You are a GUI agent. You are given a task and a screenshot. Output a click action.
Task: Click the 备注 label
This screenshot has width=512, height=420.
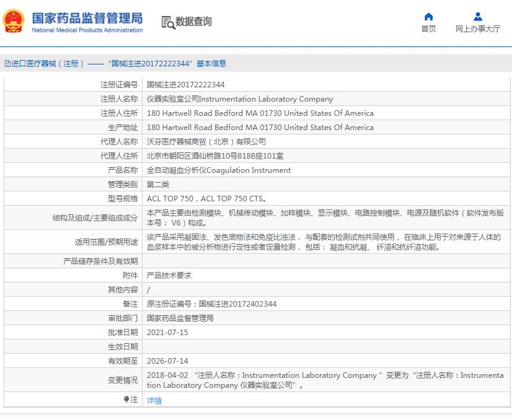point(130,304)
